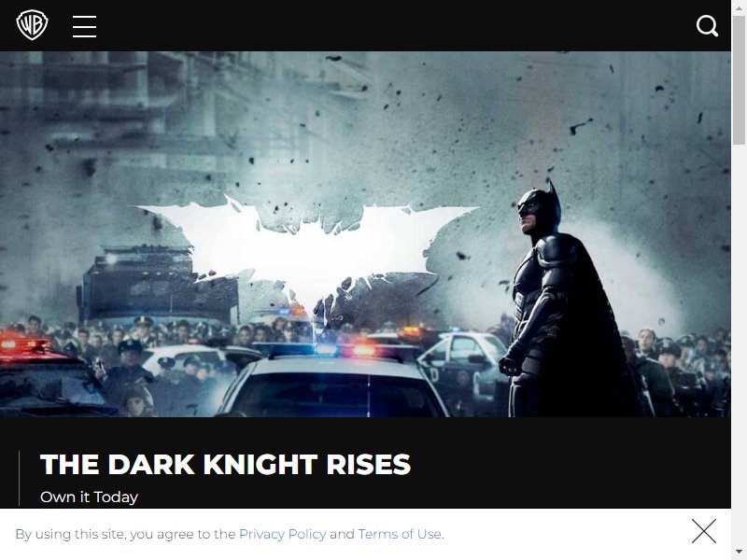Viewport: 747px width, 560px height.
Task: Dismiss the cookie notice with the X
Action: coord(704,531)
